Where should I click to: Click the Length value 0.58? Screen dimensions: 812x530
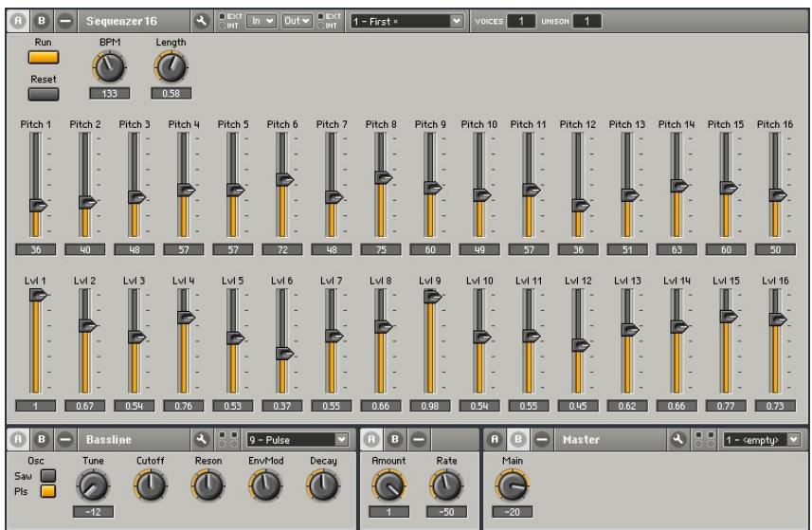pyautogui.click(x=171, y=93)
